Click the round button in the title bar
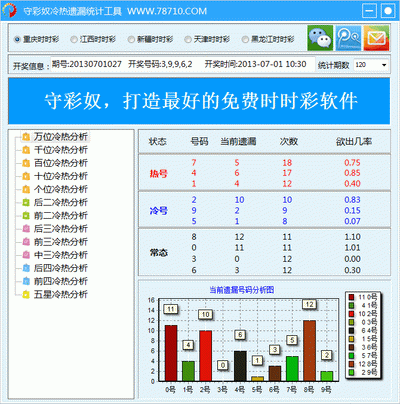The image size is (400, 404). pos(388,11)
